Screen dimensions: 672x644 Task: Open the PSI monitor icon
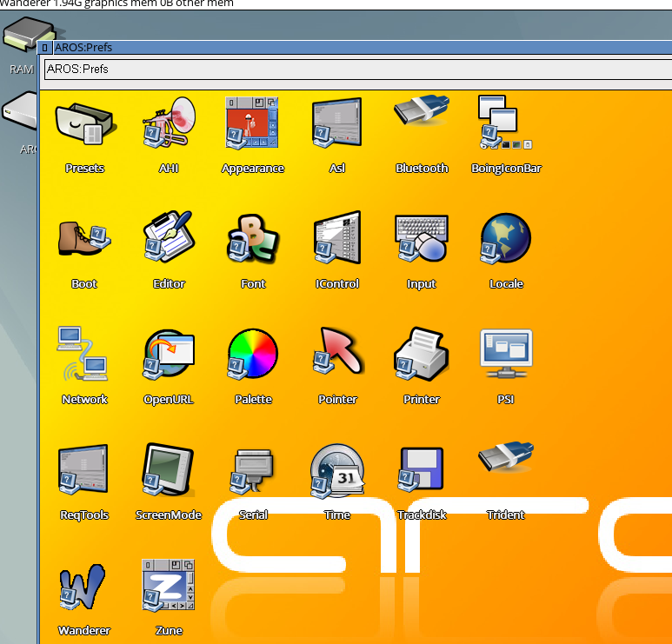(x=506, y=354)
